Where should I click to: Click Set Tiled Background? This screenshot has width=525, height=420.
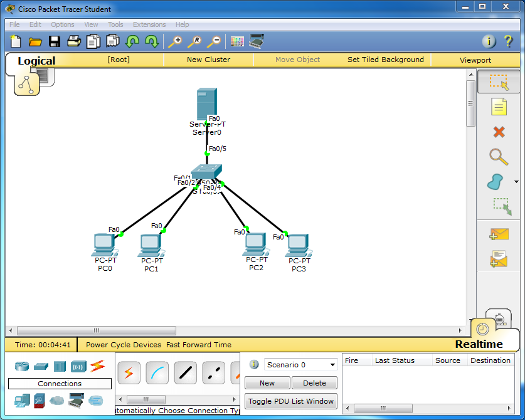pyautogui.click(x=385, y=60)
